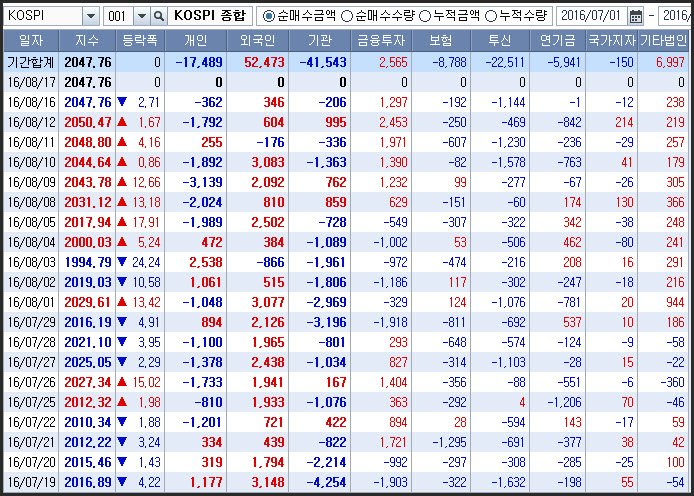Click index value 2025.05 on 16/07/27
This screenshot has width=694, height=496.
pyautogui.click(x=88, y=362)
